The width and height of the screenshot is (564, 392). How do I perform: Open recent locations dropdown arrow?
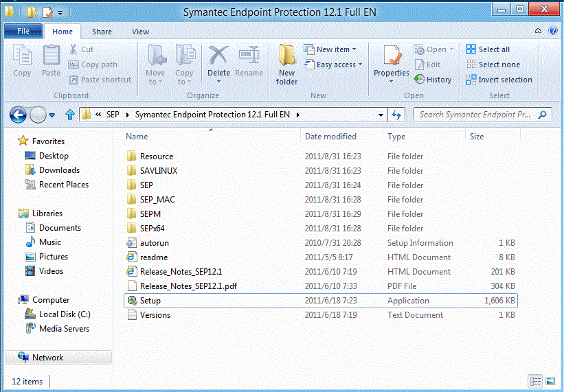pyautogui.click(x=52, y=115)
